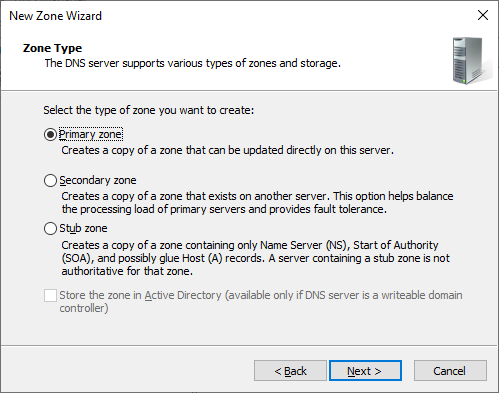Click the 'DNS server supports various types' subtitle
Image resolution: width=499 pixels, height=393 pixels.
pos(193,63)
